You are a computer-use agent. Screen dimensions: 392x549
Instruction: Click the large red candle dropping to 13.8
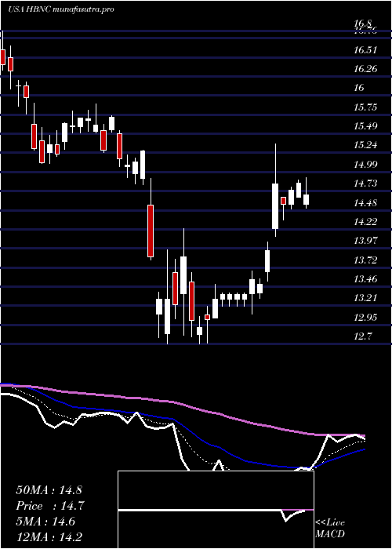pyautogui.click(x=151, y=220)
